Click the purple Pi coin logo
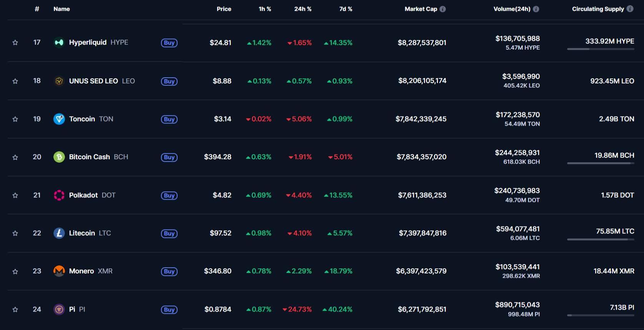644x330 pixels. click(59, 309)
